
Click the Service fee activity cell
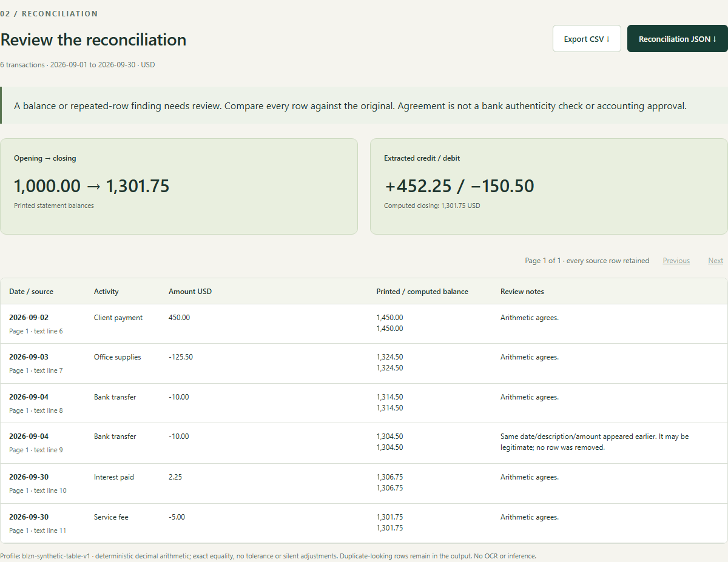pyautogui.click(x=111, y=517)
